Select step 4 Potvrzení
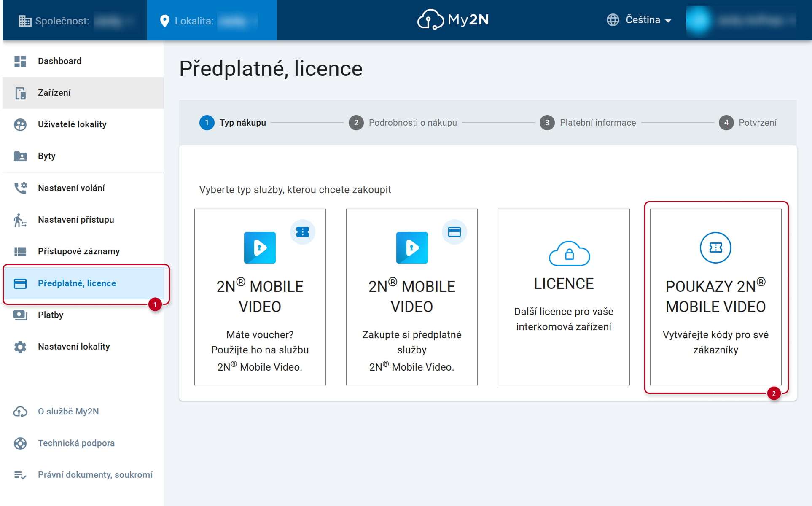 click(x=747, y=123)
